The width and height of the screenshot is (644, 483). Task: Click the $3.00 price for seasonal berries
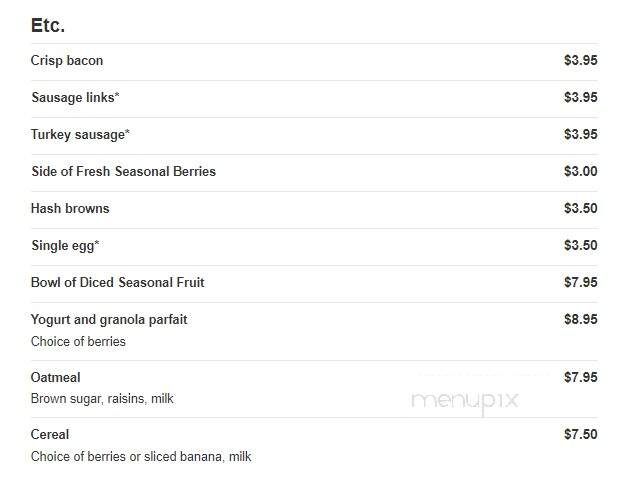pos(581,171)
